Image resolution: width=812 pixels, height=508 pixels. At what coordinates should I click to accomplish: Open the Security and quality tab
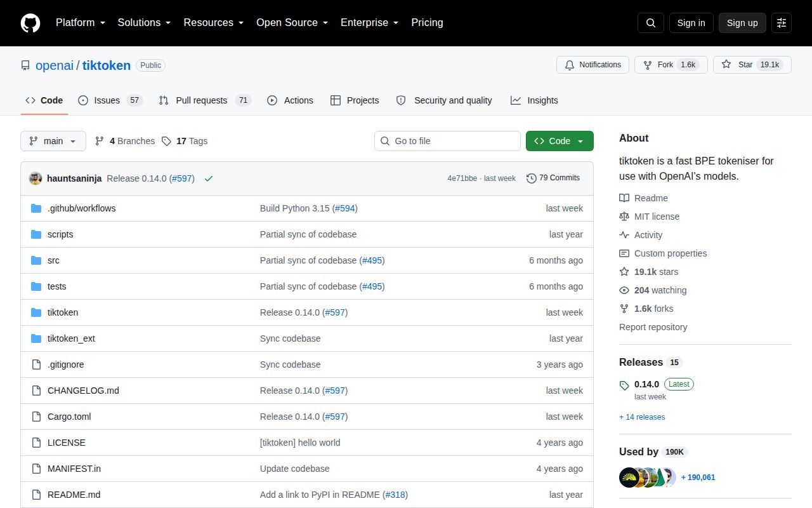[x=444, y=100]
